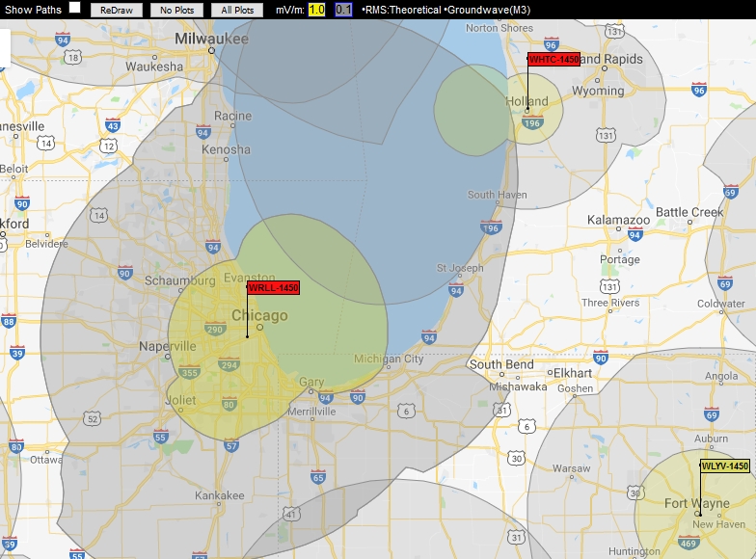This screenshot has height=559, width=756.
Task: Click the Interstate 80 shield near Joliet
Action: click(229, 405)
